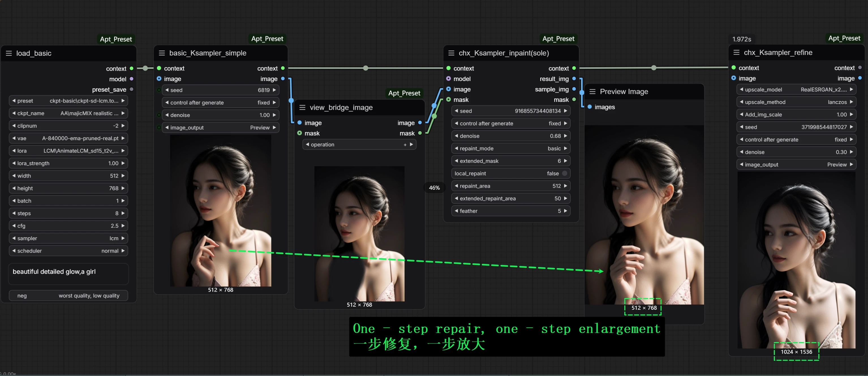Click extended_mask value in inpaint node
Image resolution: width=868 pixels, height=376 pixels.
(511, 161)
